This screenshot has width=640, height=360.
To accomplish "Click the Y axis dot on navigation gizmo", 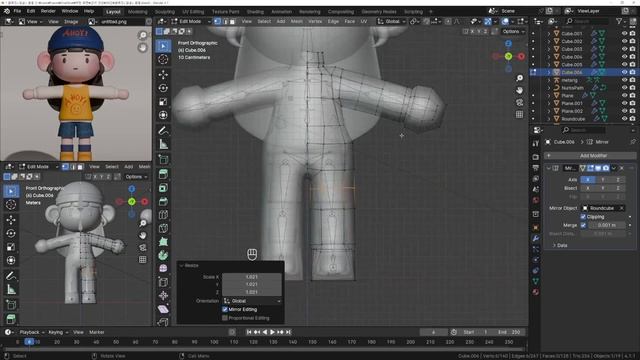I will point(508,56).
